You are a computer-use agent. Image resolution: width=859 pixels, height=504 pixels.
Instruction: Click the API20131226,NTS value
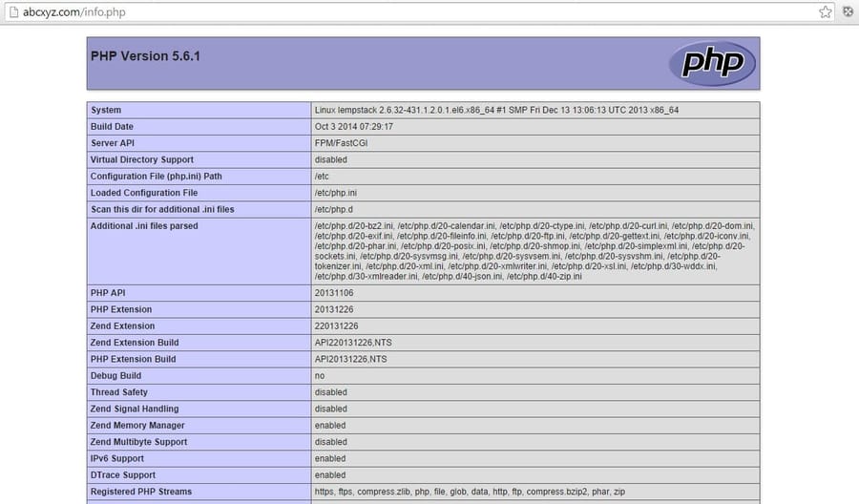pos(350,359)
